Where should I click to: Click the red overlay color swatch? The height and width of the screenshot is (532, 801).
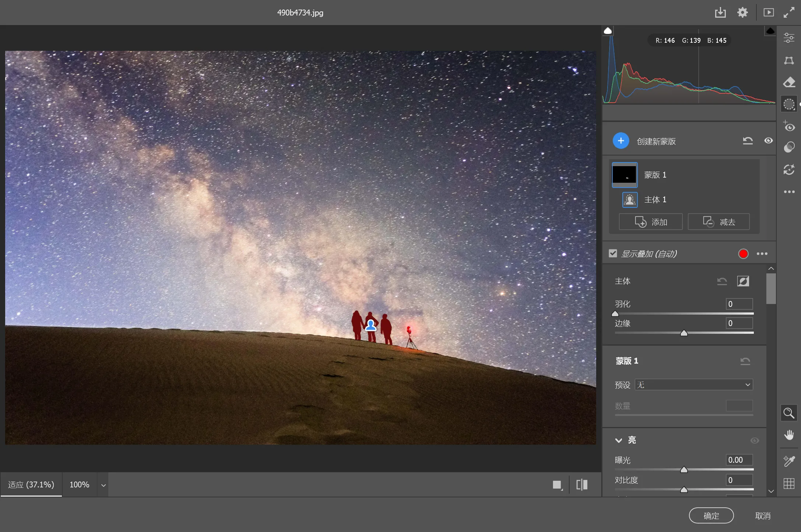(x=743, y=254)
